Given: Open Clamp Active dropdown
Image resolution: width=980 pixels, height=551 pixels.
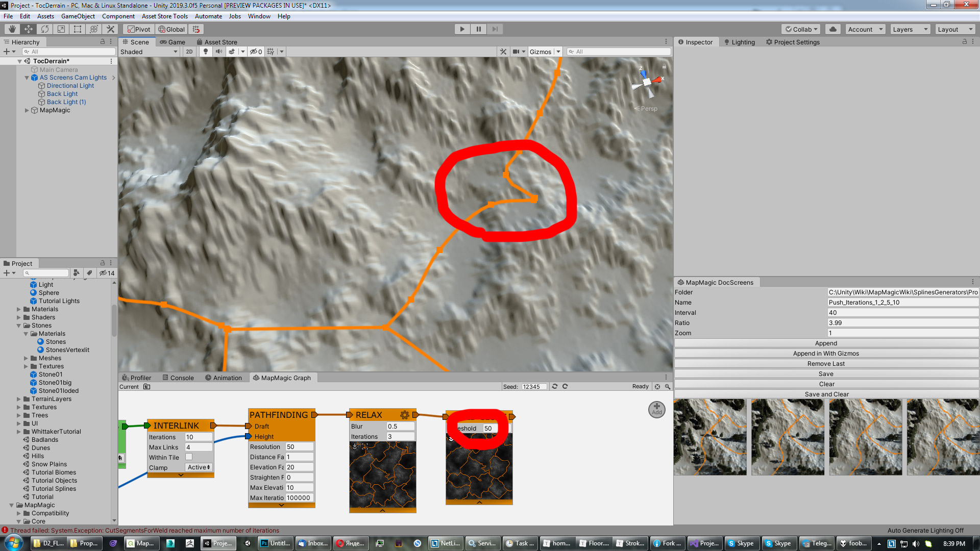Looking at the screenshot, I should point(199,467).
